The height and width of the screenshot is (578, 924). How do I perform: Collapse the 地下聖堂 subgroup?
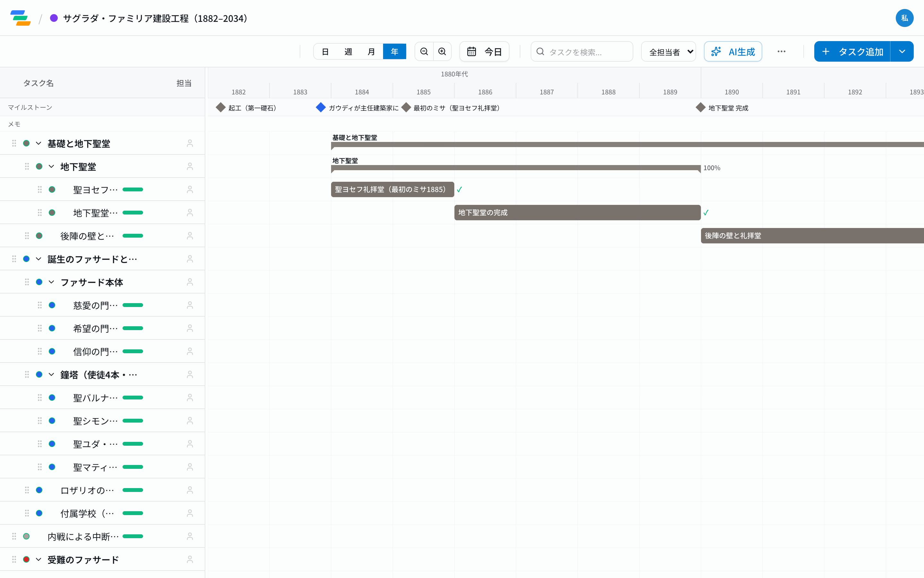(52, 166)
